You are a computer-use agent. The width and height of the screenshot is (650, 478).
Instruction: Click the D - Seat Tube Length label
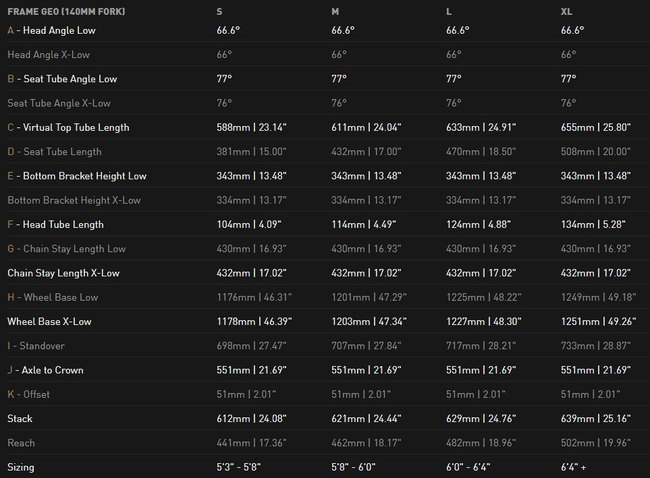click(54, 152)
